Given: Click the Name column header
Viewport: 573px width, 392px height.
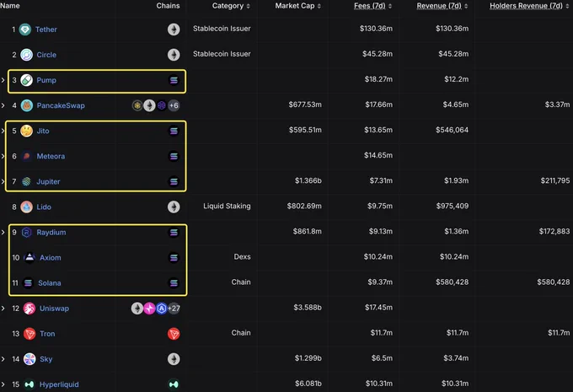Looking at the screenshot, I should 10,6.
